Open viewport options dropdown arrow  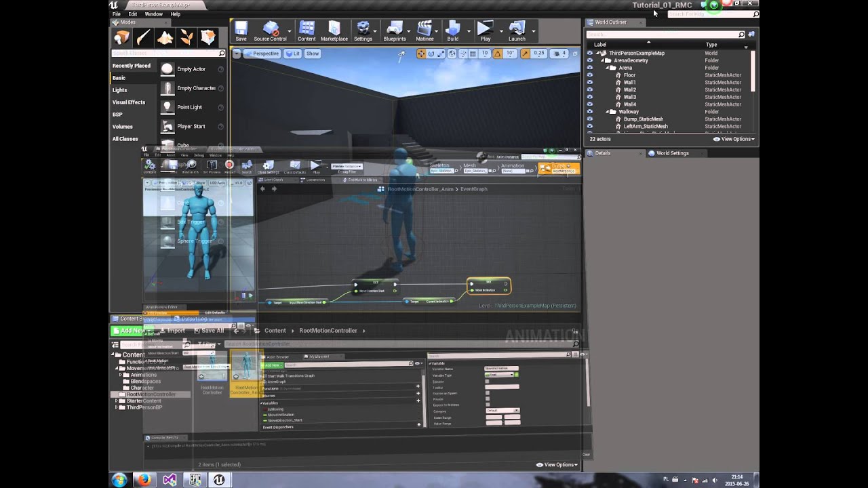point(237,54)
